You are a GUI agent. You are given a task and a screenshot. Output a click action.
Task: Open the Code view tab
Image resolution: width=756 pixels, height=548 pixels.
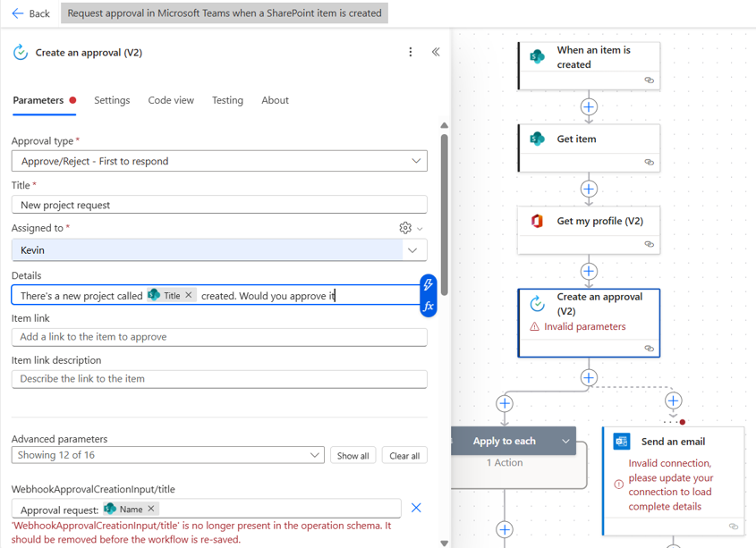point(171,100)
